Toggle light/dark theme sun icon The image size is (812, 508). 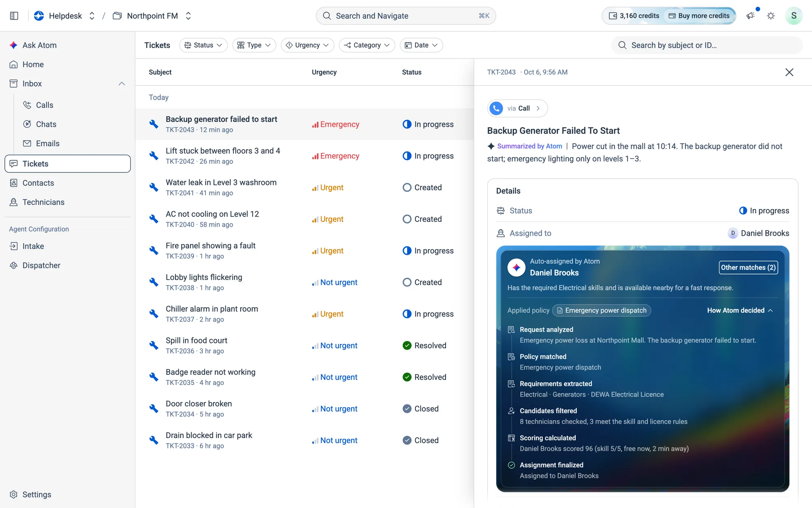coord(771,16)
